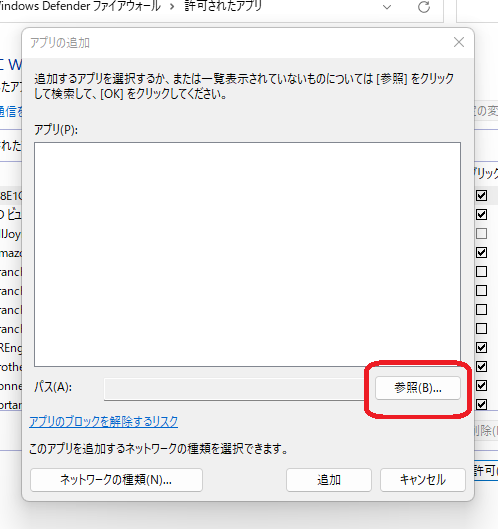The height and width of the screenshot is (529, 498).
Task: Click the キャンセル button
Action: click(423, 479)
